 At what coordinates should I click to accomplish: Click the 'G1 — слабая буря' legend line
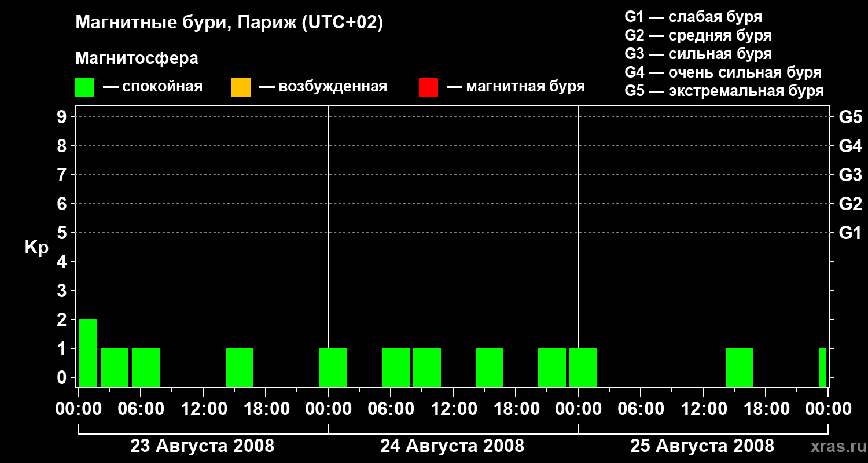point(693,17)
